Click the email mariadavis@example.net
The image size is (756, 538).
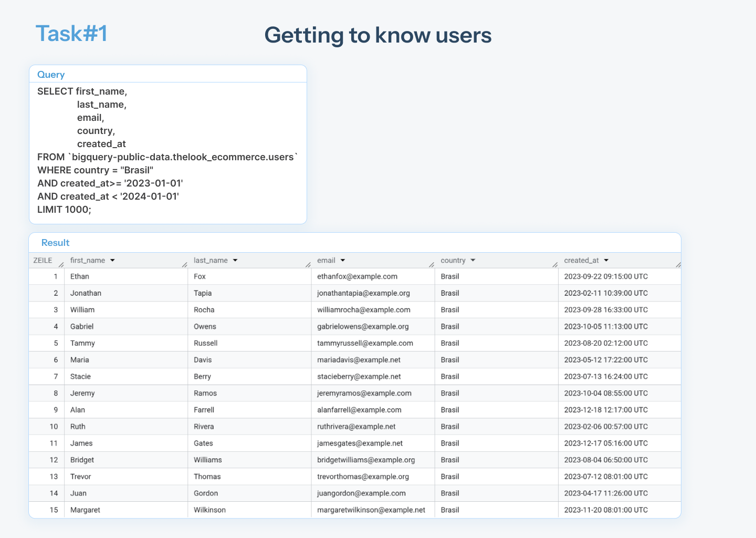pyautogui.click(x=359, y=360)
